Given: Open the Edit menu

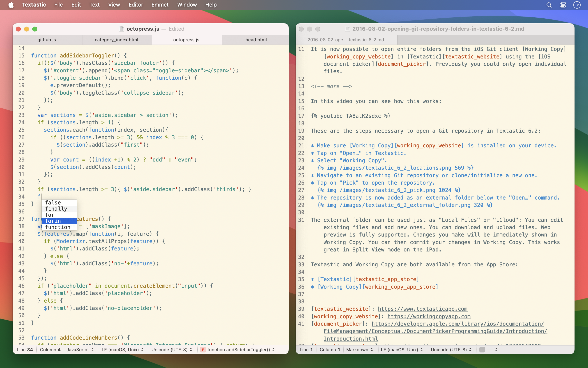Looking at the screenshot, I should click(76, 5).
